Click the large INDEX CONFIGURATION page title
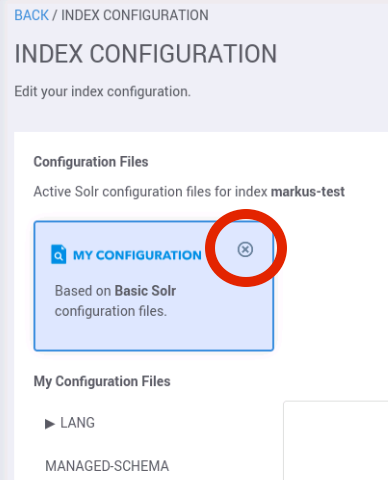388x480 pixels. tap(146, 54)
